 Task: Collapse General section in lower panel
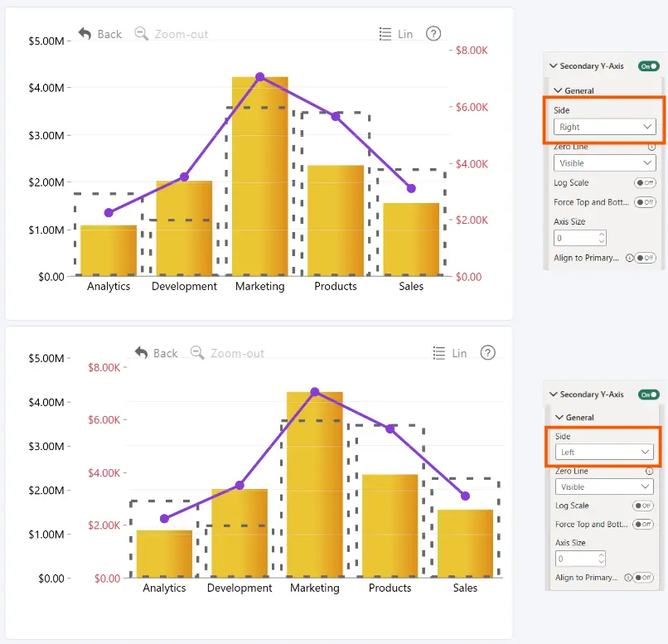(x=559, y=418)
